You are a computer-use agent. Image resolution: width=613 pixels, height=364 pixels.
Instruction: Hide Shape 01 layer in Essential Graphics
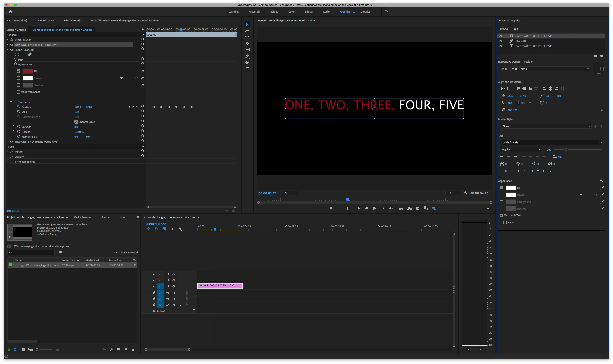point(501,41)
